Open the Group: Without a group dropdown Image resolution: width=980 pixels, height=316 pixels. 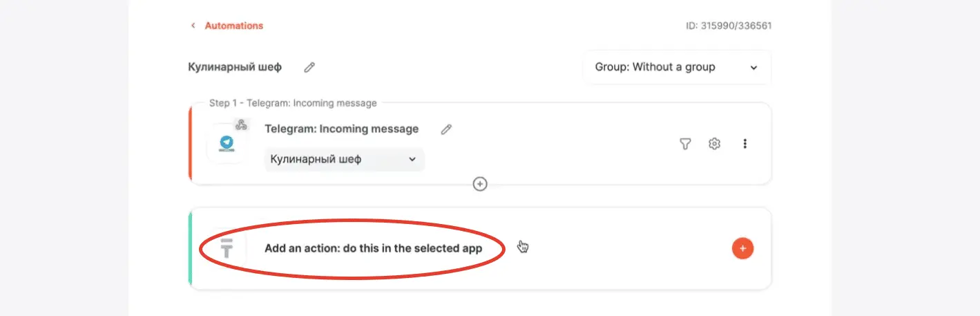[677, 67]
